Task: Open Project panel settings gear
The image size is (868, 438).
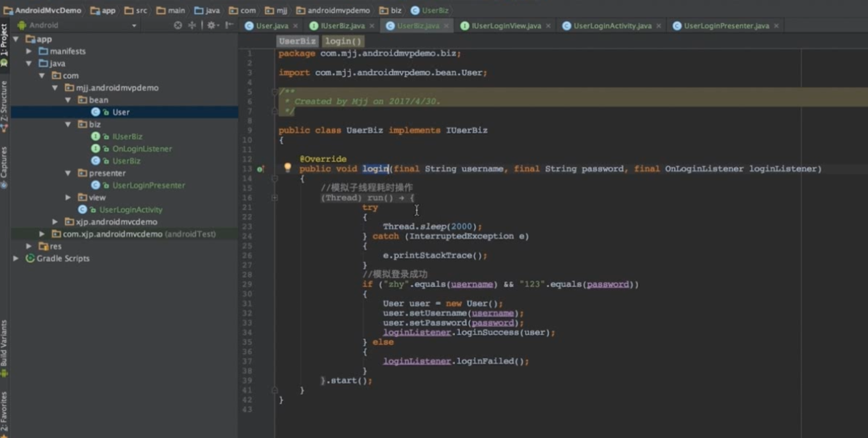Action: [212, 25]
